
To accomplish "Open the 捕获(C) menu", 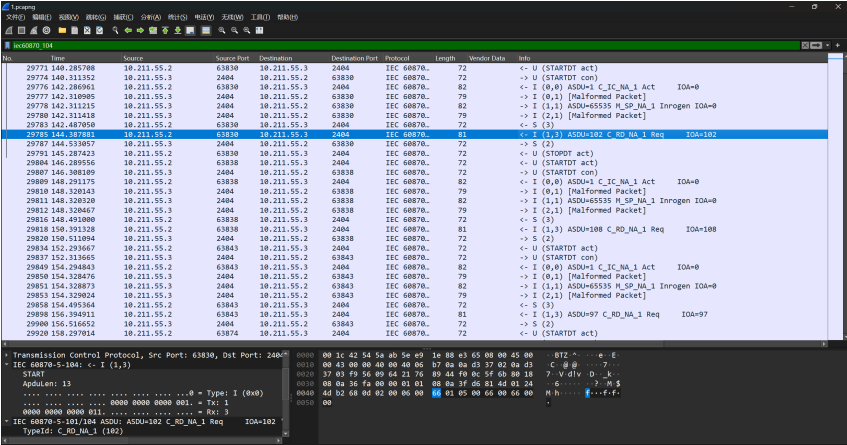I will pos(123,17).
